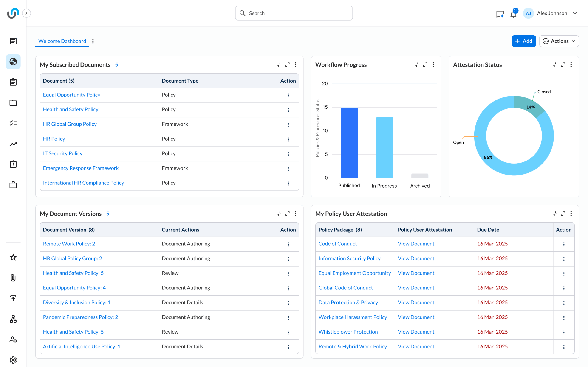Open the notifications bell icon
Viewport: 588px width, 367px height.
click(513, 14)
